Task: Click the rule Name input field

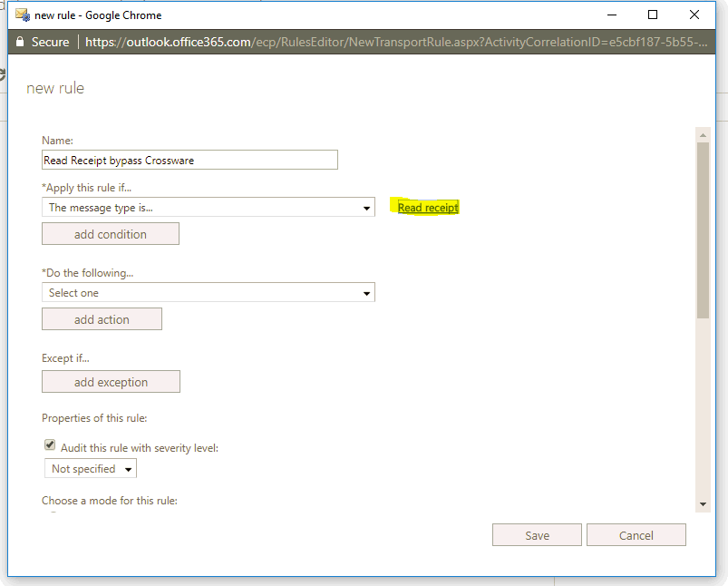Action: pyautogui.click(x=189, y=160)
